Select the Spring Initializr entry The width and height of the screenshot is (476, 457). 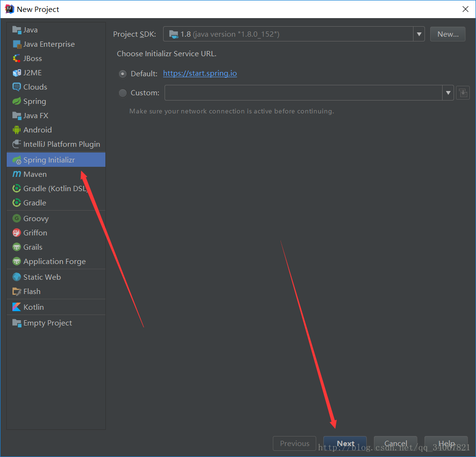(x=56, y=160)
